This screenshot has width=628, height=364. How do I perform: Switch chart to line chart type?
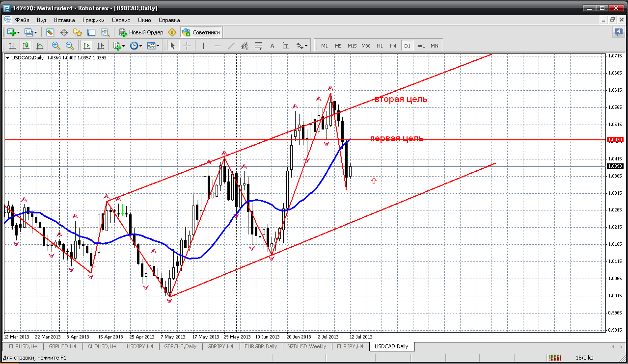point(40,46)
